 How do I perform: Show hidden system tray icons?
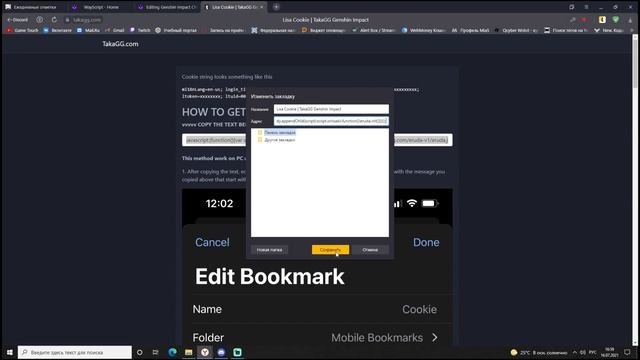[575, 352]
